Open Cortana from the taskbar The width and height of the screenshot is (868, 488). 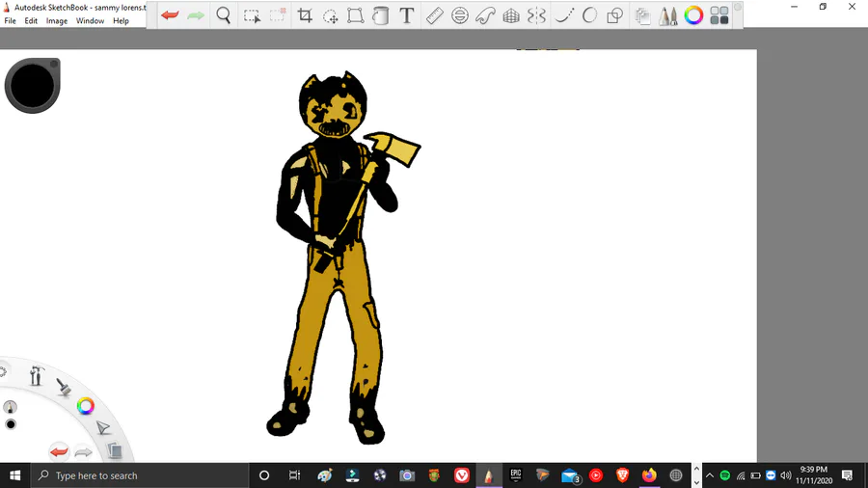pyautogui.click(x=264, y=475)
